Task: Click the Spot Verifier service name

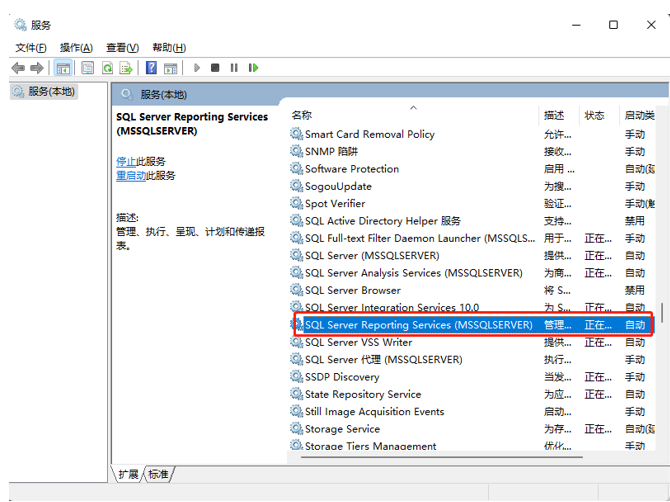Action: pos(335,203)
